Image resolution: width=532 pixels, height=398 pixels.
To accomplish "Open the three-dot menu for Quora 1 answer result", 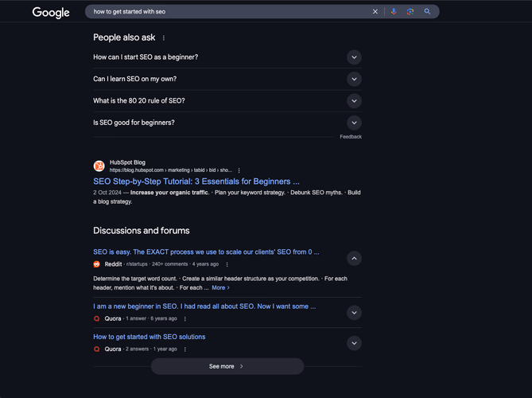I will click(x=185, y=318).
